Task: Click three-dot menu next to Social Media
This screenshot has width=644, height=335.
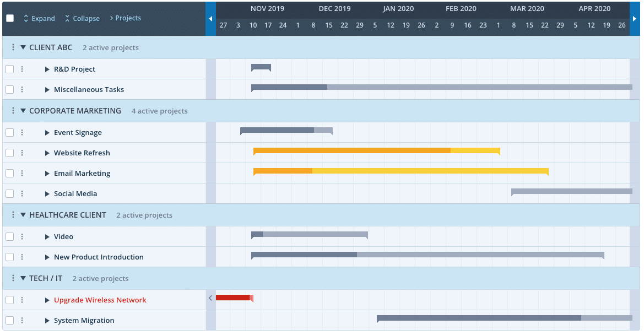Action: (x=22, y=194)
